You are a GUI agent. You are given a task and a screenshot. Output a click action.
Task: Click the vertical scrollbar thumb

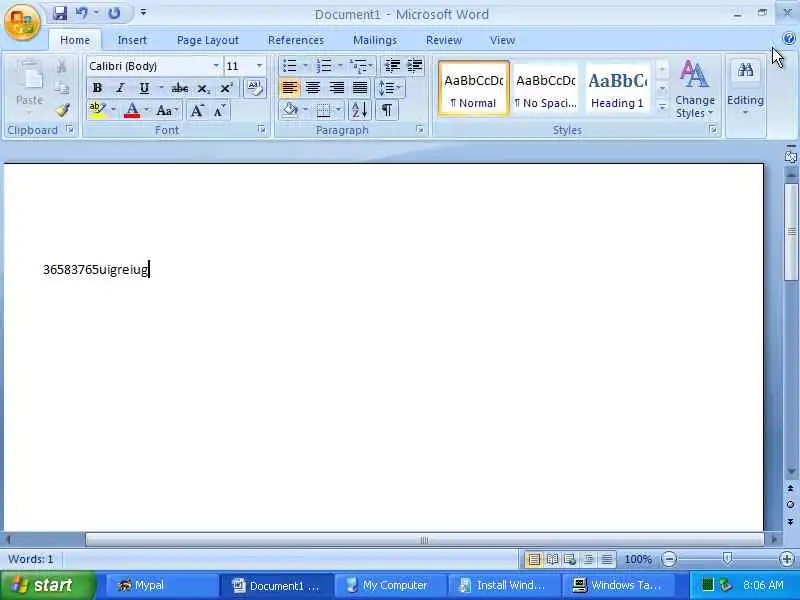(791, 232)
